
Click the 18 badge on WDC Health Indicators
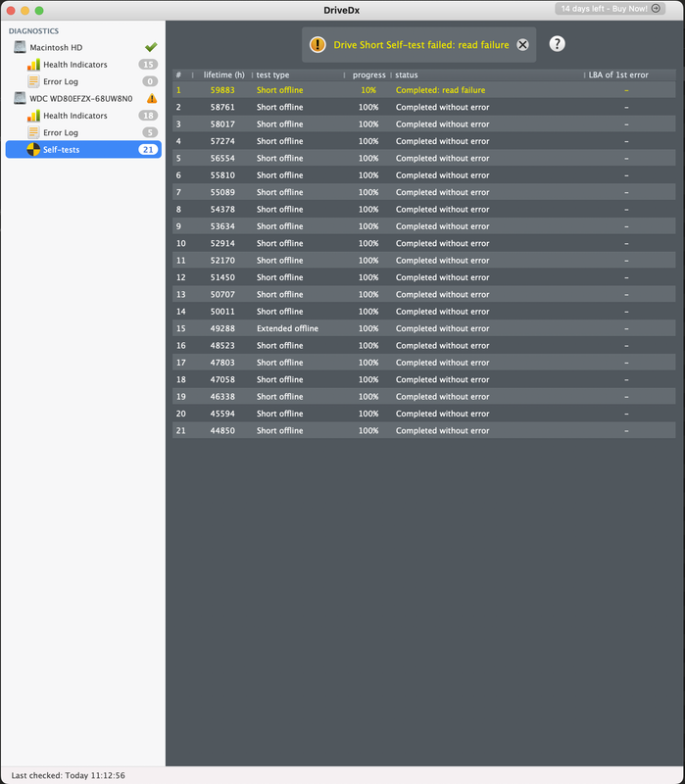[148, 116]
